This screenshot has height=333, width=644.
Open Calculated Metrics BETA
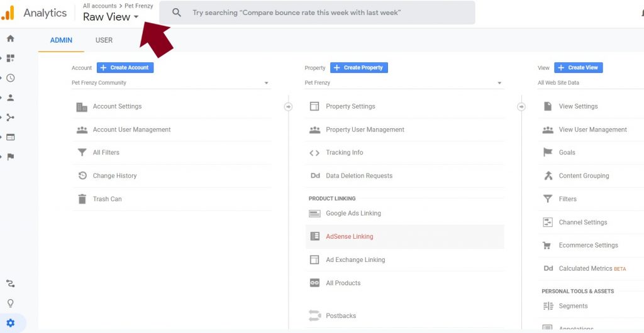pos(591,269)
